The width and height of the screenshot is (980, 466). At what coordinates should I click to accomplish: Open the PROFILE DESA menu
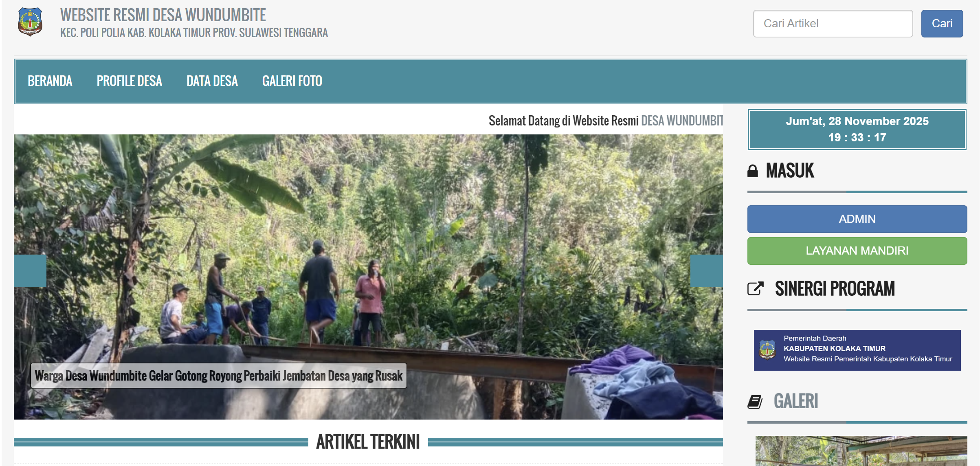click(129, 81)
